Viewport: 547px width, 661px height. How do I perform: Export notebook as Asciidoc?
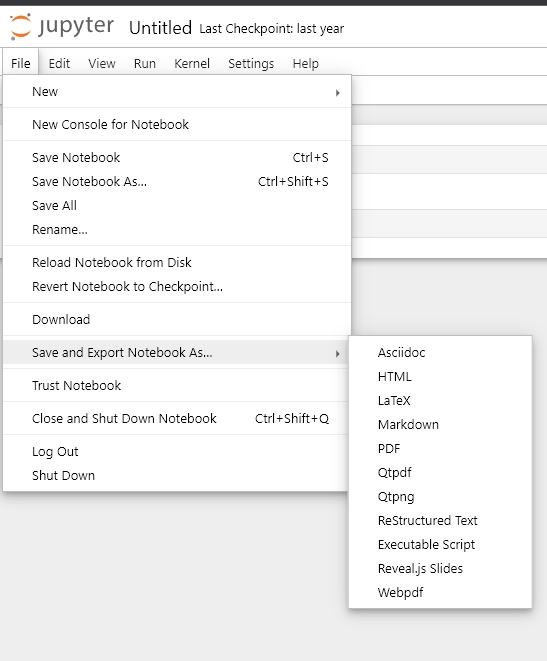[x=440, y=352]
